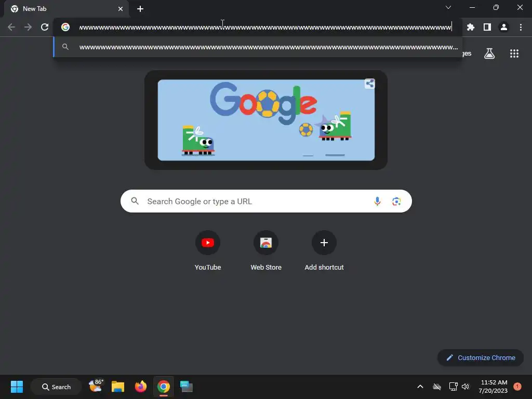Viewport: 532px width, 399px height.
Task: Click the browser forward arrow
Action: [28, 27]
